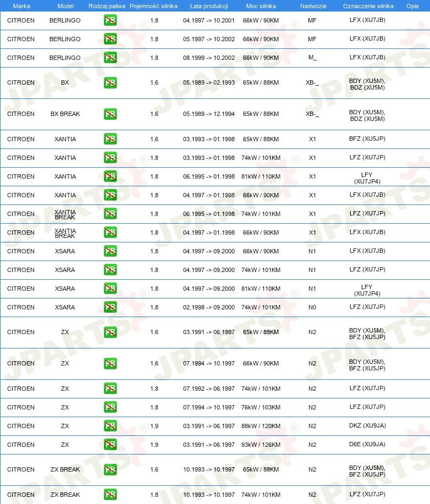Viewport: 430px width, 504px height.
Task: Click the XB-_ body code in the BX BREAK row
Action: click(x=312, y=114)
